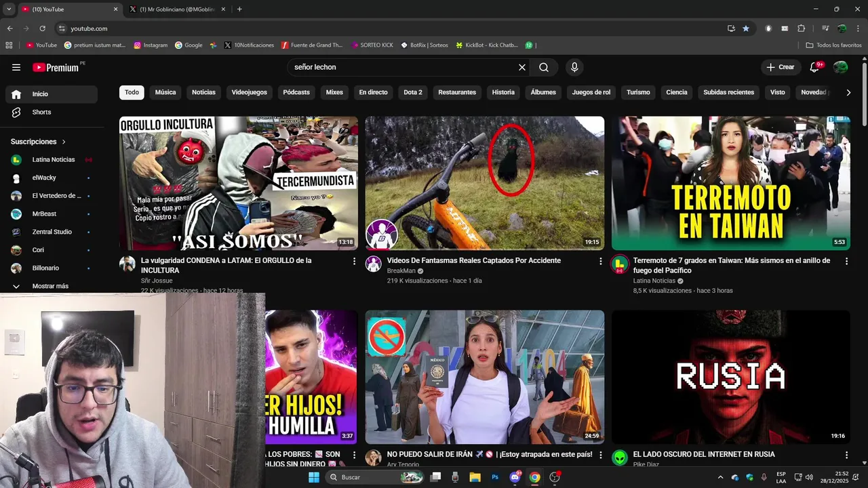
Task: Select the En directo filter chip
Action: 374,92
